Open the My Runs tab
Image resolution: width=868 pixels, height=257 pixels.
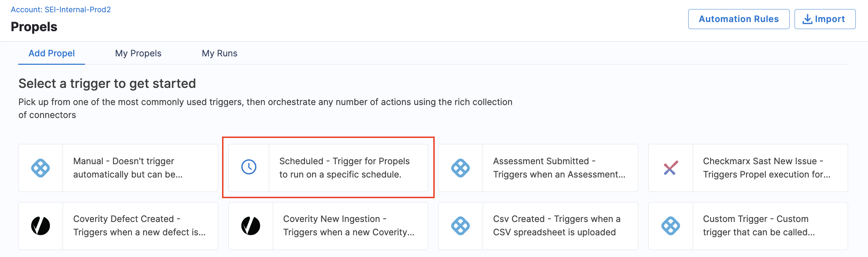pyautogui.click(x=220, y=53)
